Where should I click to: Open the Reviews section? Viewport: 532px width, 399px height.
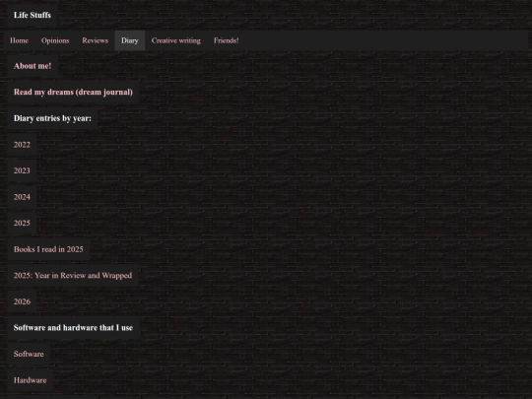95,40
